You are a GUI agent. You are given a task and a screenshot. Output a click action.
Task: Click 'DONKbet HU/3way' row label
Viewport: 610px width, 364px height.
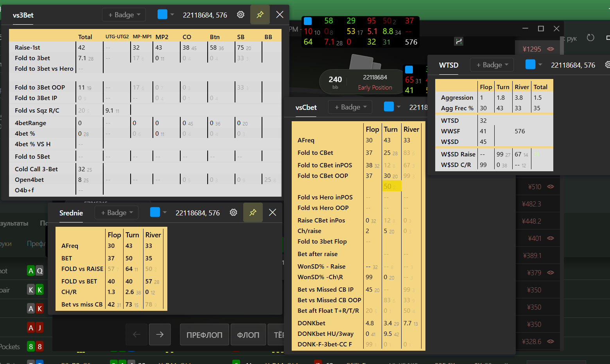[325, 334]
